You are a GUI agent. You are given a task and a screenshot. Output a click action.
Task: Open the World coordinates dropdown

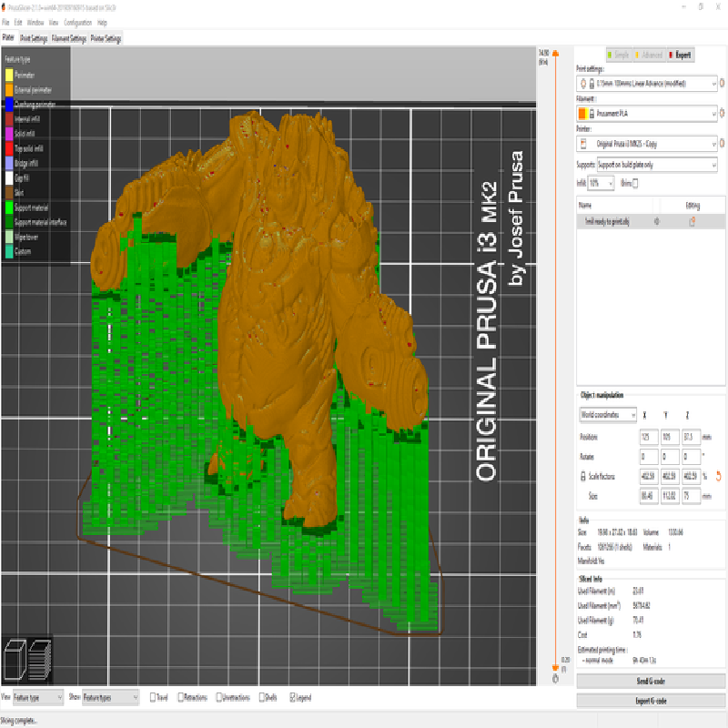pos(608,415)
